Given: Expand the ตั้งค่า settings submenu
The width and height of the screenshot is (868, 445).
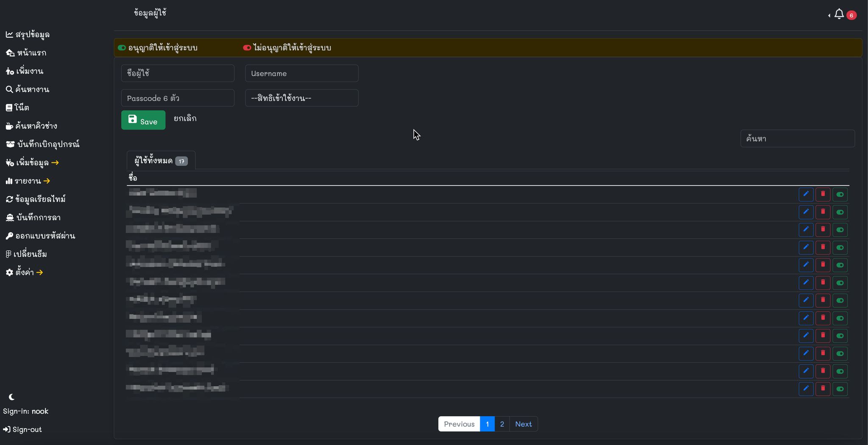Looking at the screenshot, I should [25, 273].
